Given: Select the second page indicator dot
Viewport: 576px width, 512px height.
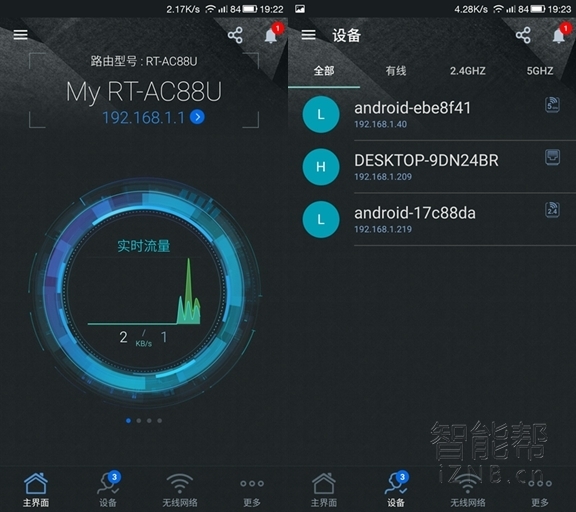Looking at the screenshot, I should click(x=138, y=421).
